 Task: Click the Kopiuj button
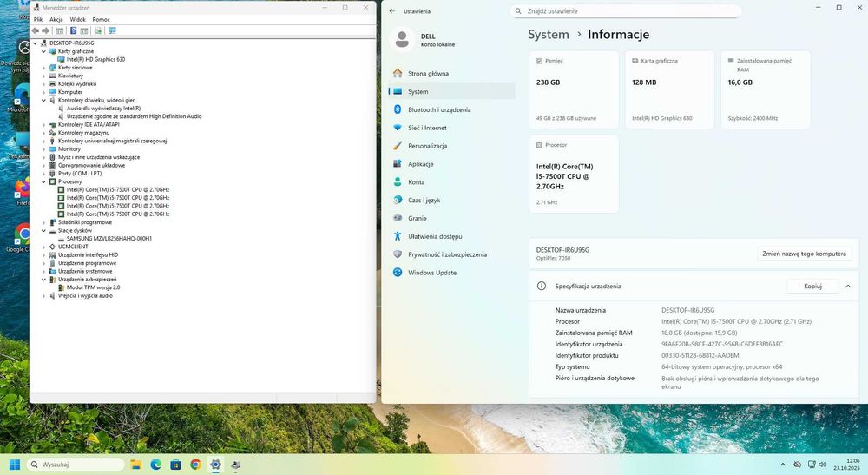point(812,287)
